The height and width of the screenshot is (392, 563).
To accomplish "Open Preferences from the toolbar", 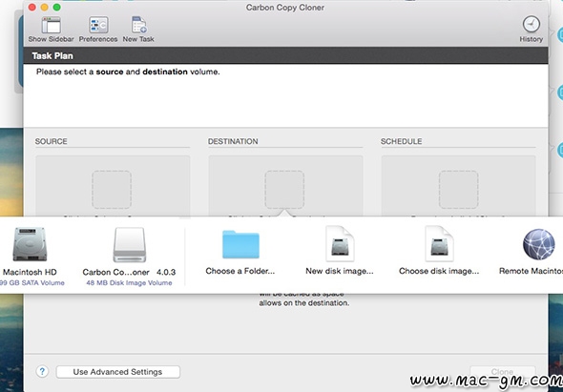I will click(98, 25).
